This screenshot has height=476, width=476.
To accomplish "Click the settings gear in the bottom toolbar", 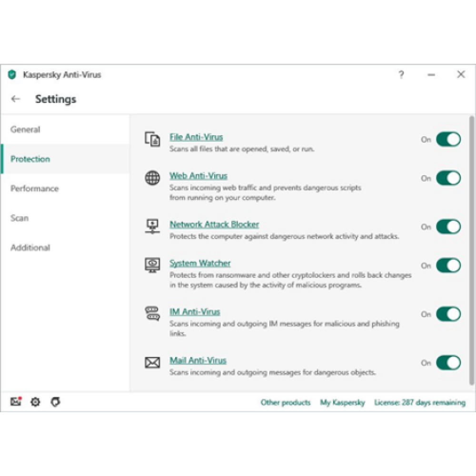I will tap(35, 402).
